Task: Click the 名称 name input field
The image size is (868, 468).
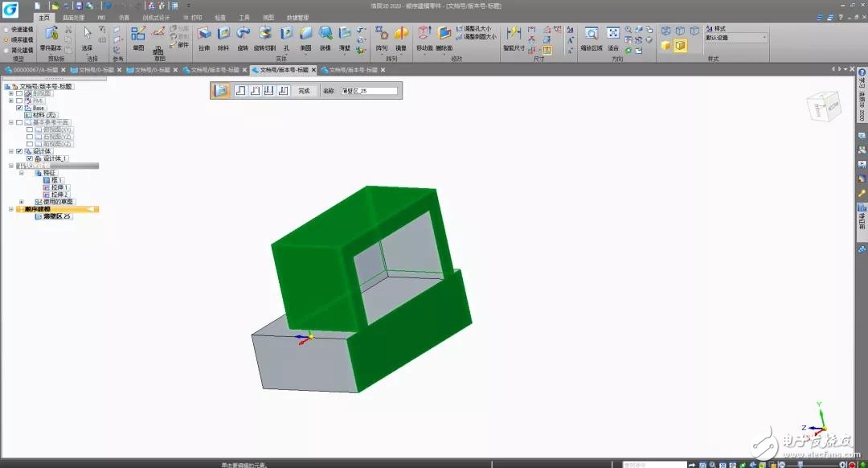Action: coord(369,91)
